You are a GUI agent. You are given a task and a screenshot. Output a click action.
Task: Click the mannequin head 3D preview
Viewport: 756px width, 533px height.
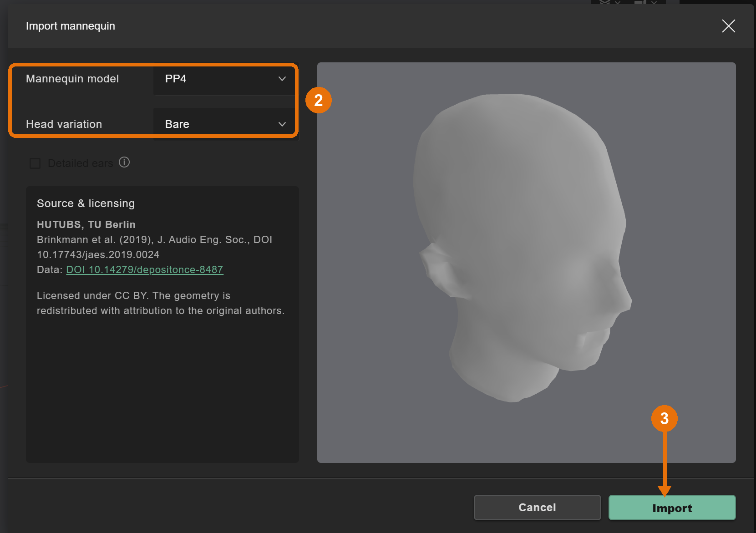click(526, 263)
